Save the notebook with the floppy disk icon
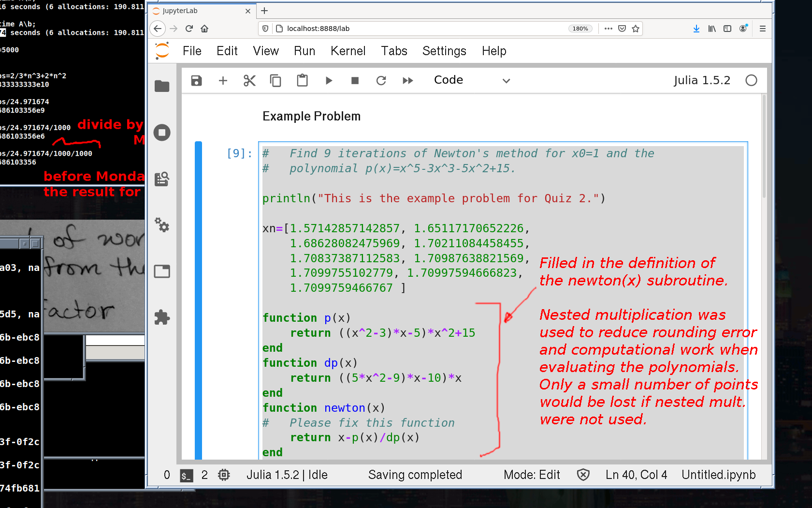Screen dimensions: 812x508 [x=196, y=80]
